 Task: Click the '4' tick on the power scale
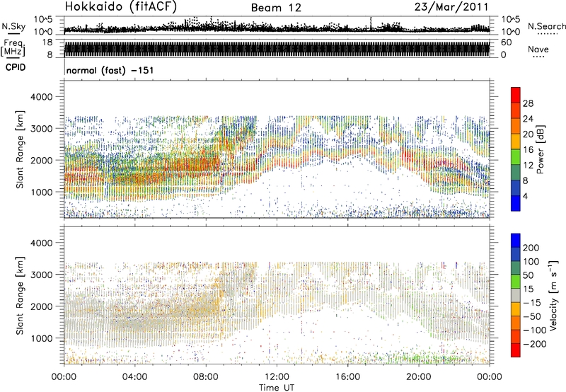point(525,197)
